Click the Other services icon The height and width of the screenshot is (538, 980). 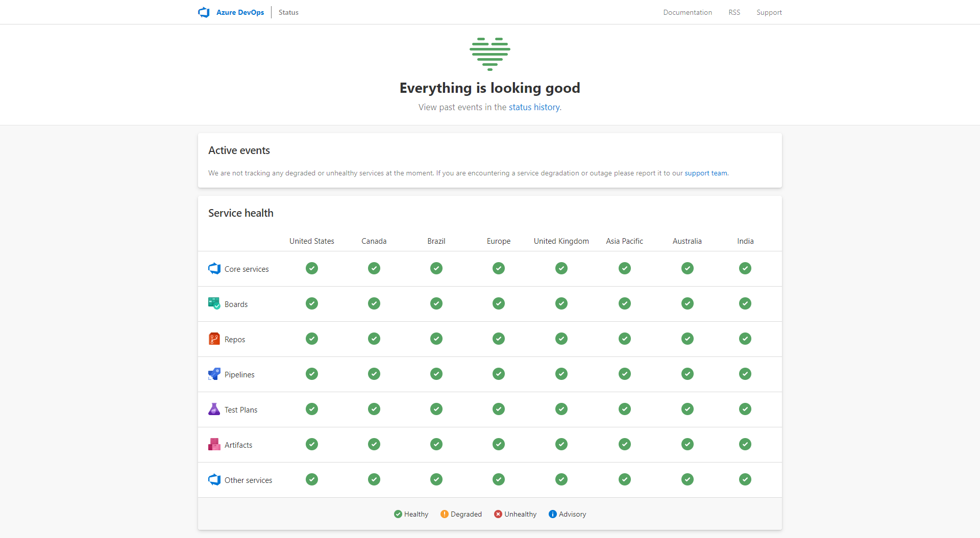point(214,479)
